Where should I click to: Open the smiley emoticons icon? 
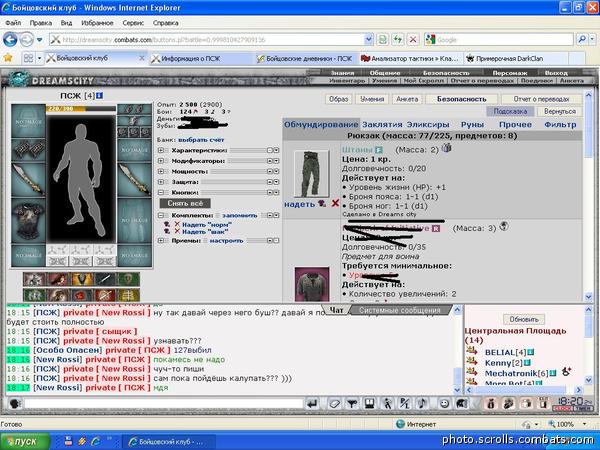[444, 403]
